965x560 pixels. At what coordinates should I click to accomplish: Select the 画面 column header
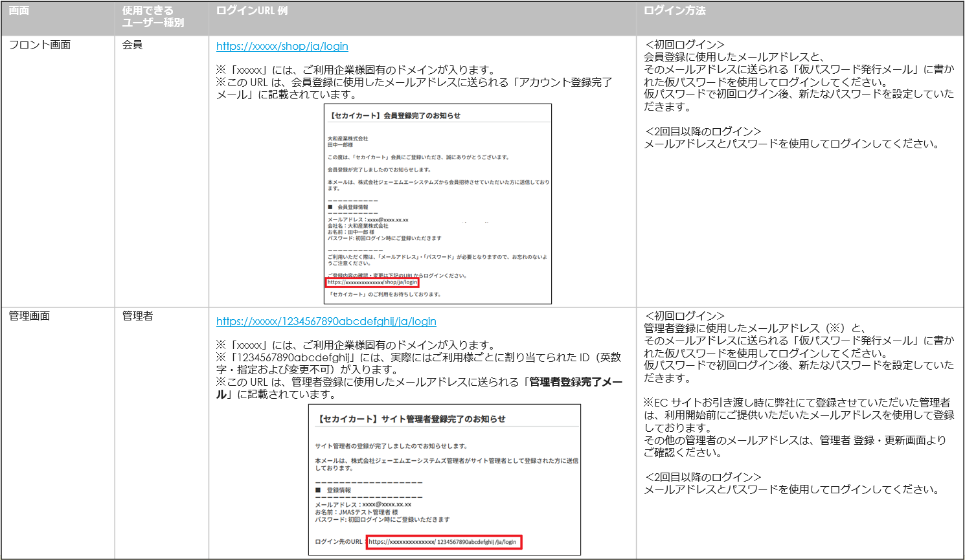click(19, 10)
